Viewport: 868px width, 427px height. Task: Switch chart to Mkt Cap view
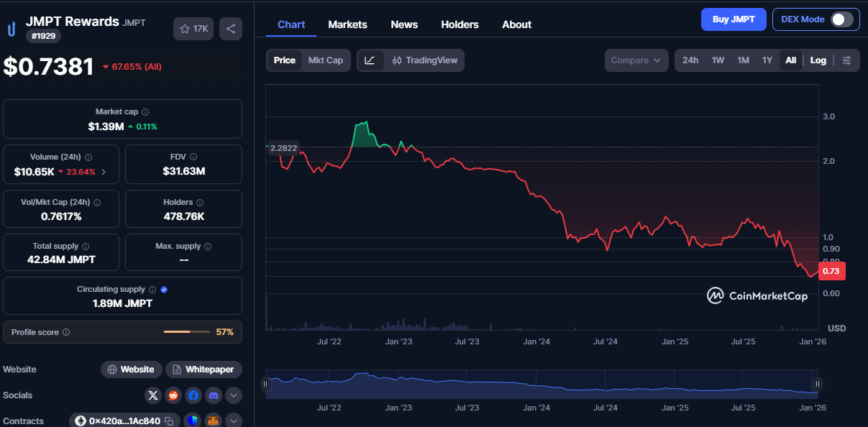tap(325, 60)
